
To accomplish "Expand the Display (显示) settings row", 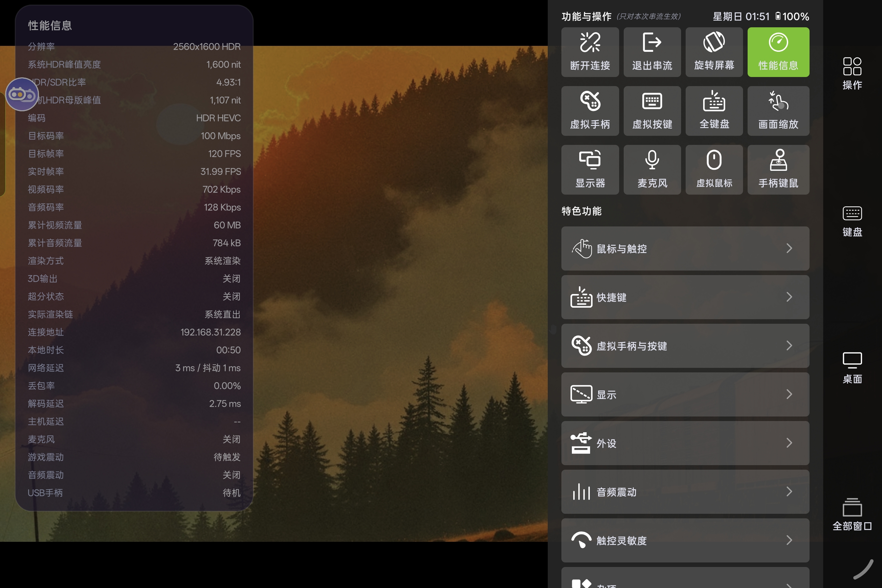I will (x=685, y=394).
